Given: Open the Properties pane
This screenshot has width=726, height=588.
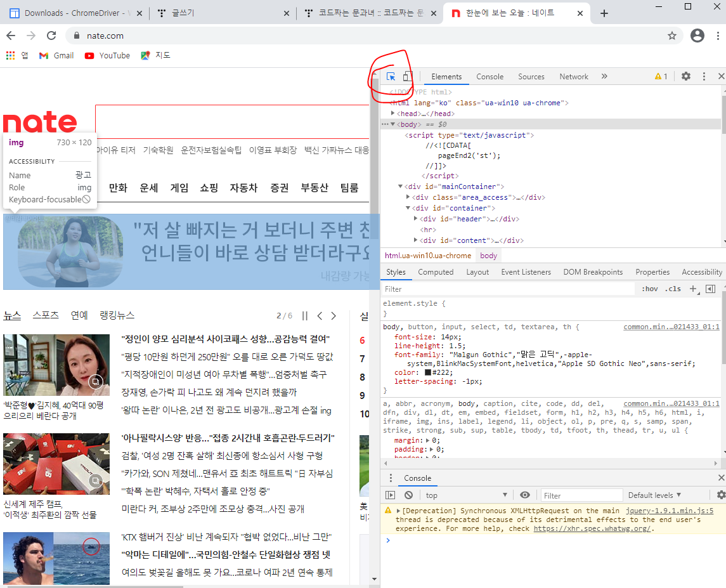Looking at the screenshot, I should point(652,272).
